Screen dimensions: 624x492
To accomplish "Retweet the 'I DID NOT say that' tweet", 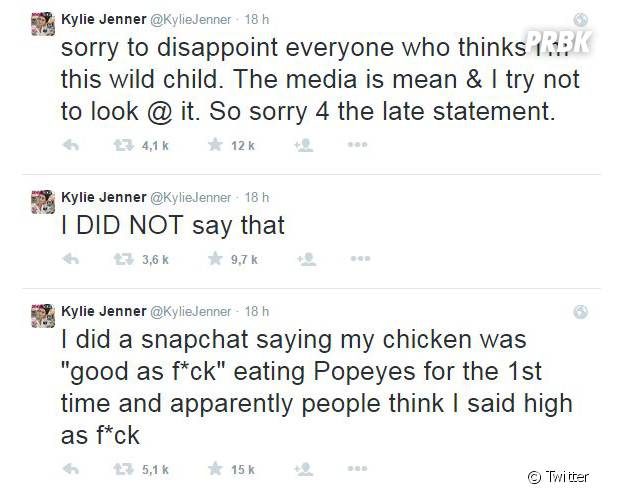I will [x=123, y=260].
